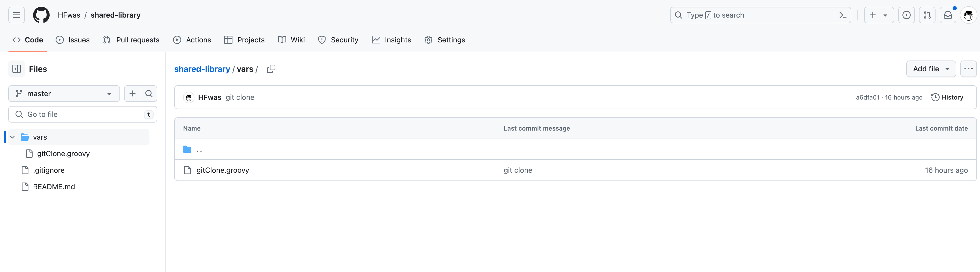Open commit History link
The height and width of the screenshot is (272, 980).
point(947,97)
